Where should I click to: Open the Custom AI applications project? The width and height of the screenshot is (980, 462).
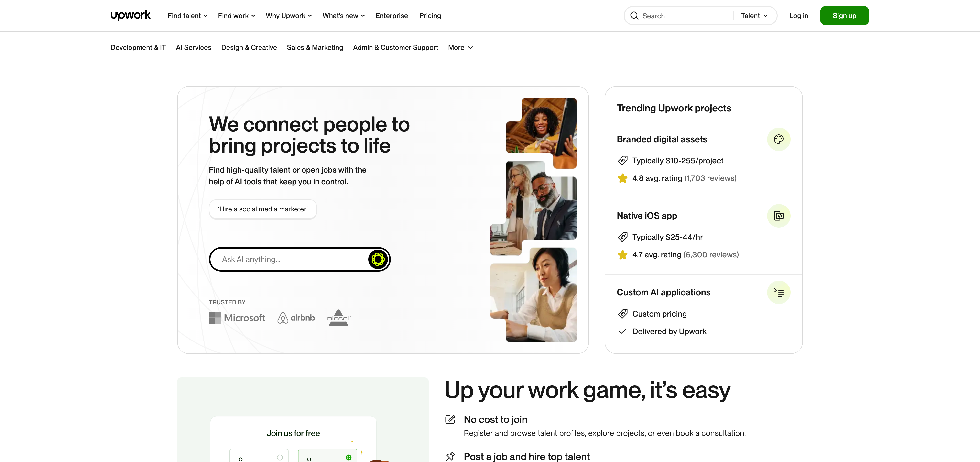click(x=663, y=292)
